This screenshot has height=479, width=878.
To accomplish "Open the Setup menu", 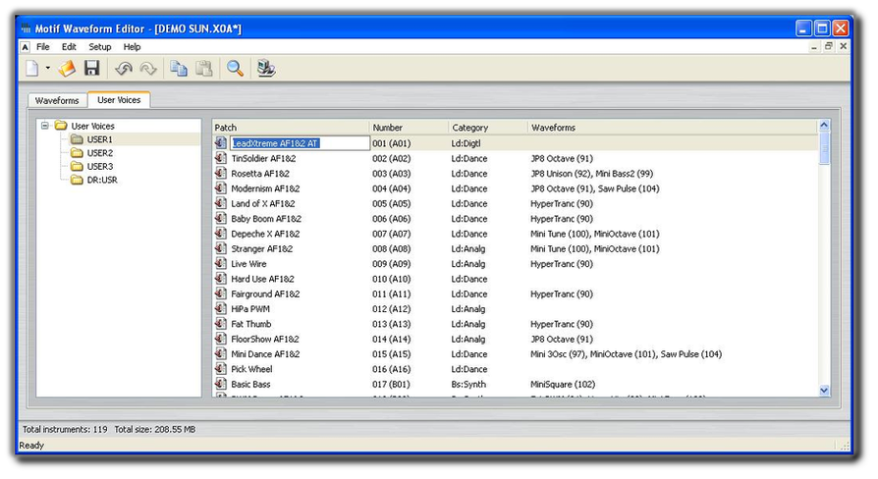I will pos(100,47).
